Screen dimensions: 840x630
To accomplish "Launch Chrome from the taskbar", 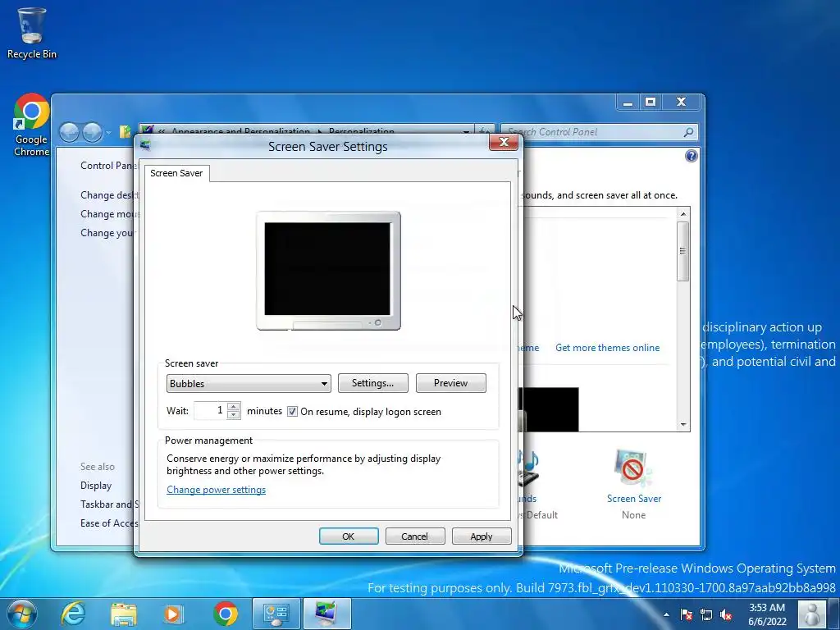I will click(226, 614).
